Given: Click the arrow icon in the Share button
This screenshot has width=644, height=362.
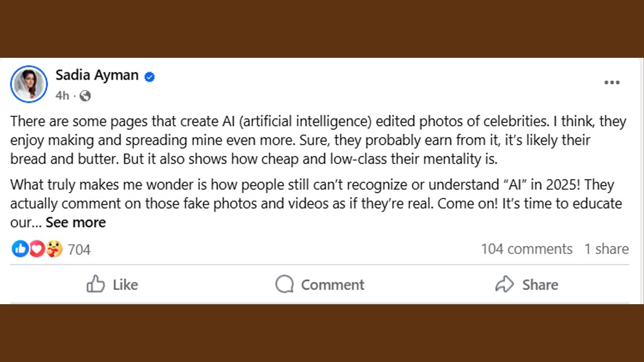Looking at the screenshot, I should [x=504, y=285].
